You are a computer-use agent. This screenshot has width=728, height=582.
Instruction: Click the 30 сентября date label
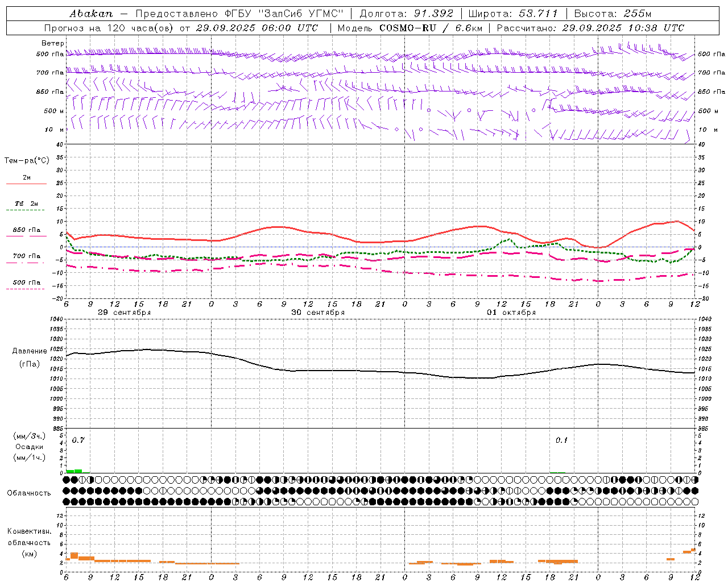[x=318, y=313]
